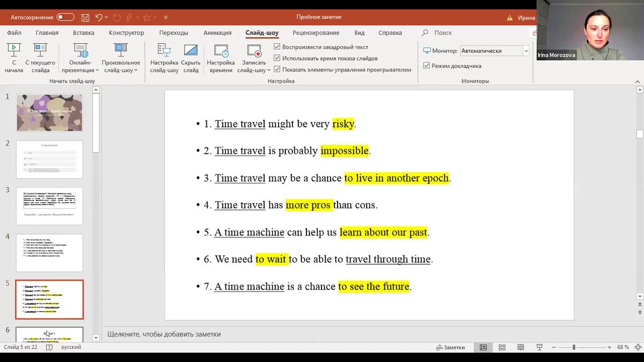Click the Поиск search field

click(443, 33)
